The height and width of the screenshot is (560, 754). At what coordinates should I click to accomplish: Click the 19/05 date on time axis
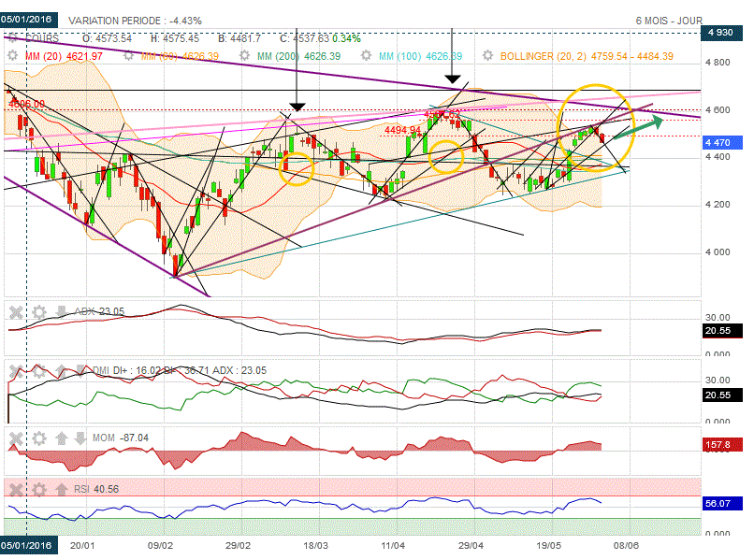549,546
